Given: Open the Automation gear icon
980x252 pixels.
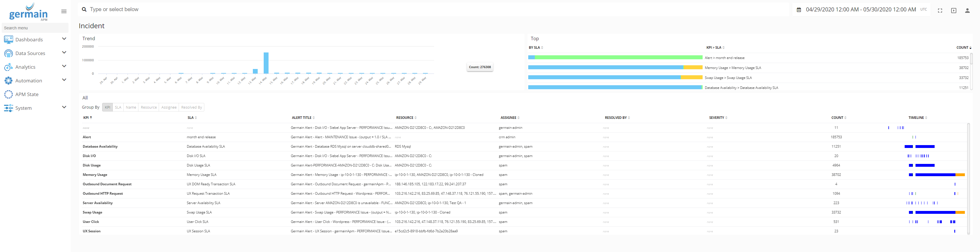Looking at the screenshot, I should (x=8, y=81).
